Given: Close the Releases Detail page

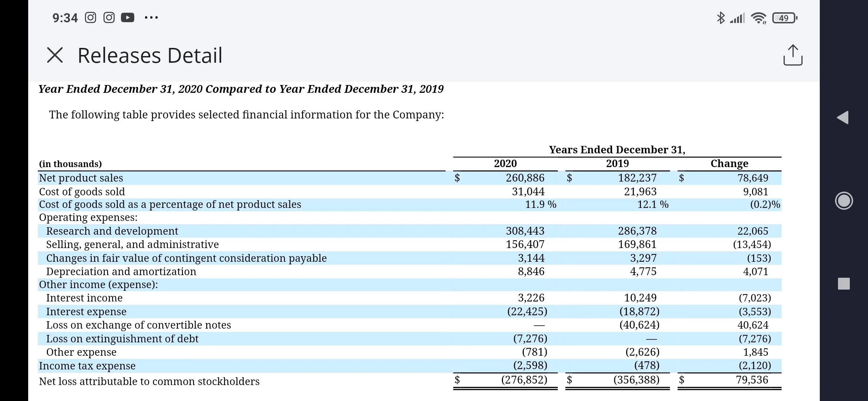Looking at the screenshot, I should (x=55, y=55).
